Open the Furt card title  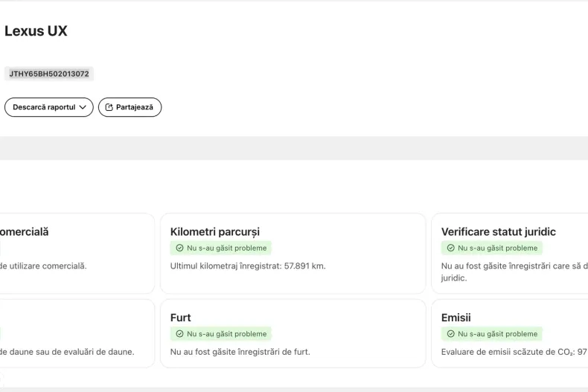pos(180,318)
